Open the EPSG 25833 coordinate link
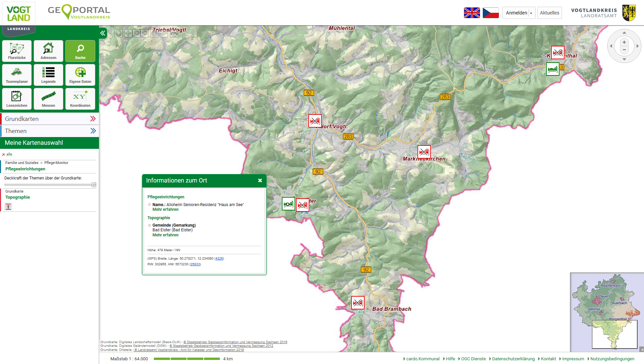The width and height of the screenshot is (644, 364). (195, 264)
